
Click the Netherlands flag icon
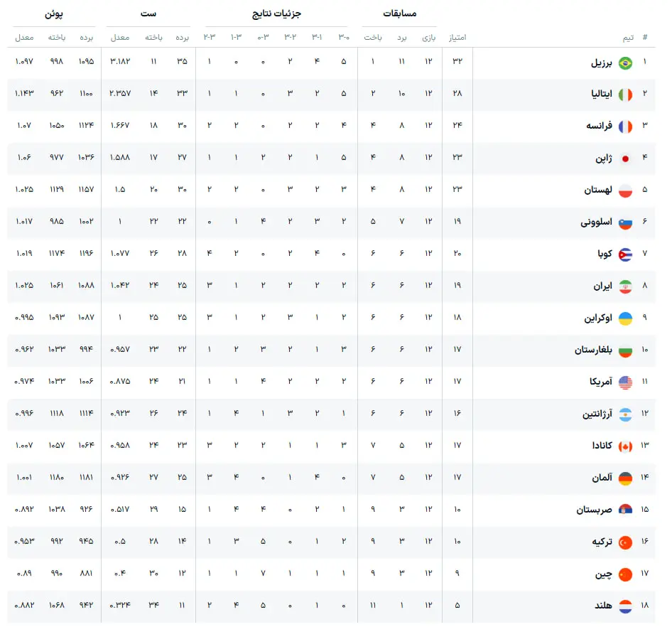pos(625,606)
